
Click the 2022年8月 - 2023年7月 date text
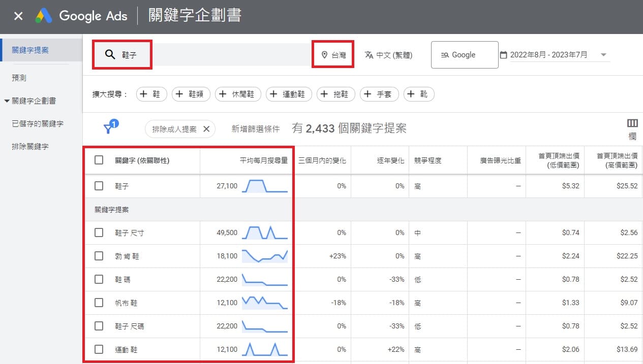(x=548, y=55)
